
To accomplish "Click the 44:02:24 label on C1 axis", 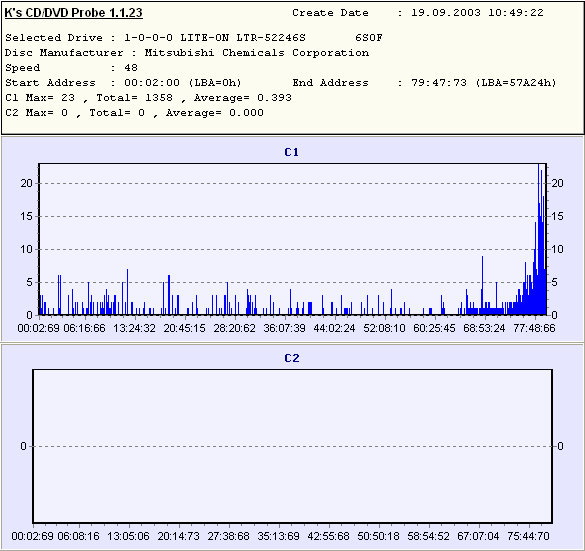I will pyautogui.click(x=334, y=328).
